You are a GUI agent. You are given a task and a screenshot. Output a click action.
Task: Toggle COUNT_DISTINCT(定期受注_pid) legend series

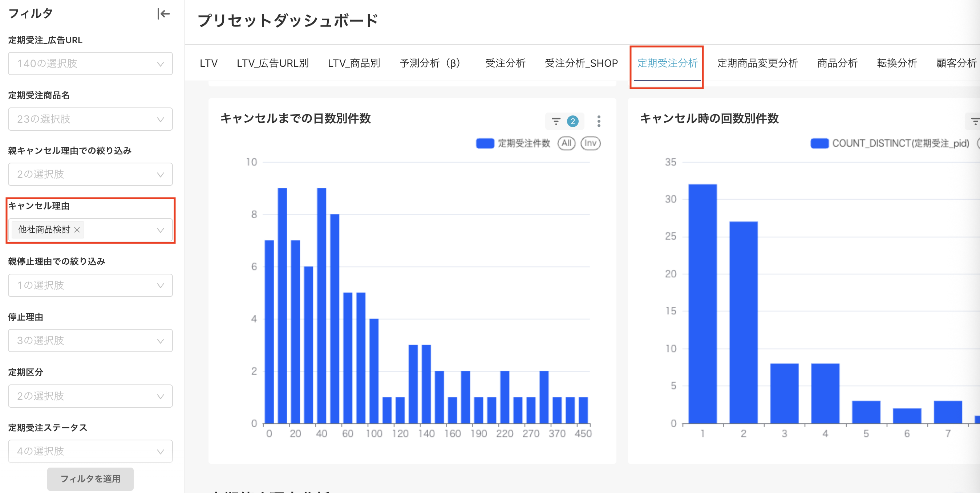(x=890, y=143)
